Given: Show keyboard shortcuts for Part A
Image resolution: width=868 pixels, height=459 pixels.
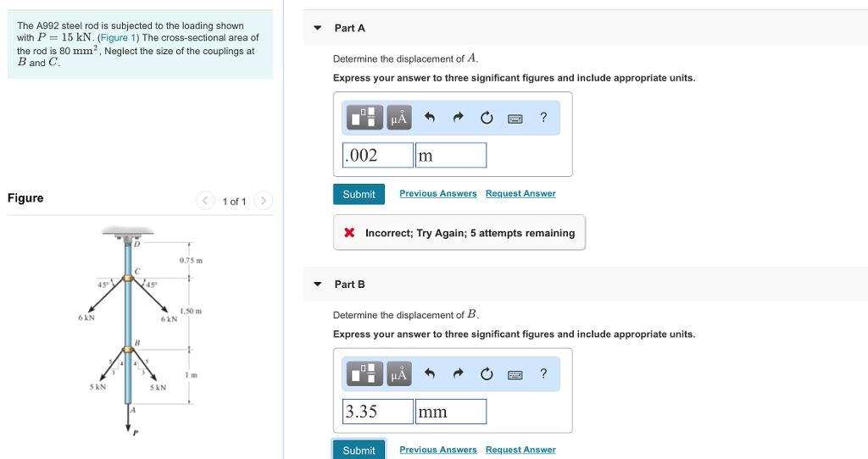Looking at the screenshot, I should [x=515, y=119].
